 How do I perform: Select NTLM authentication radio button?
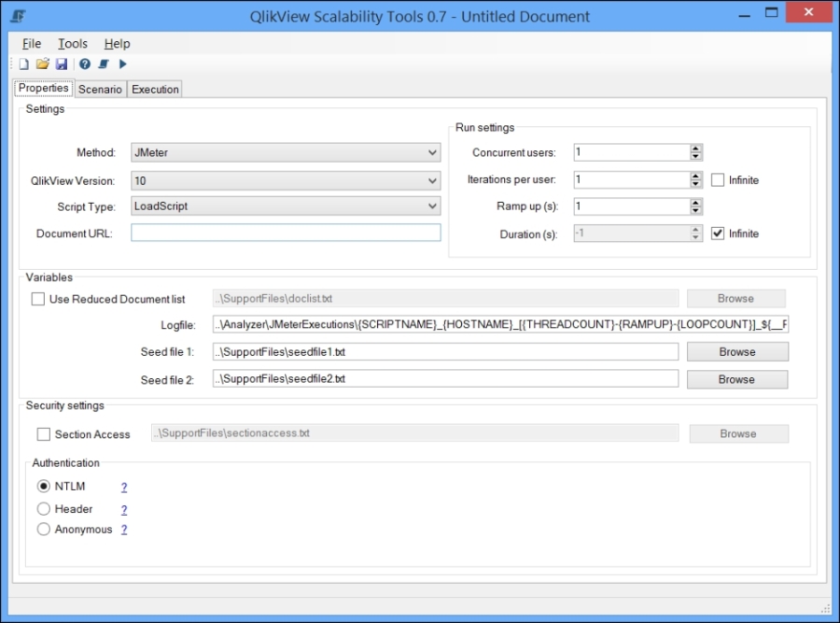[43, 487]
